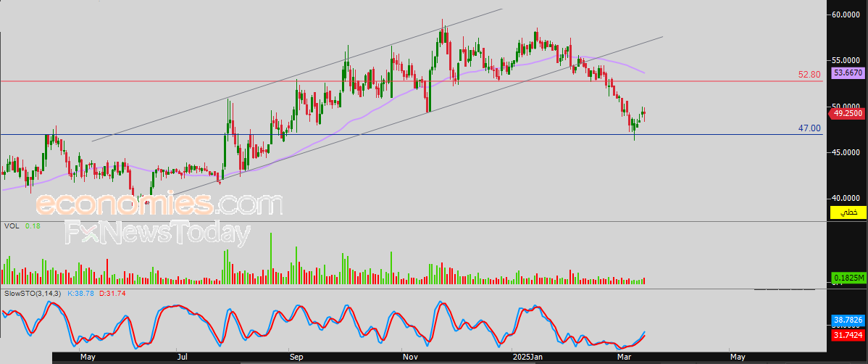
Task: Click the 60.0000 price axis label
Action: [x=846, y=15]
